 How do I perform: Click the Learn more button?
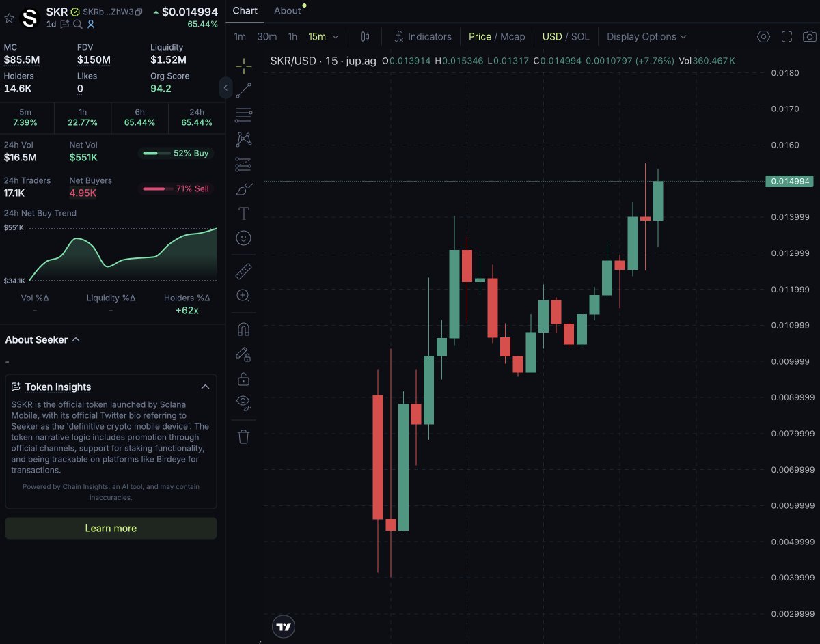(111, 528)
